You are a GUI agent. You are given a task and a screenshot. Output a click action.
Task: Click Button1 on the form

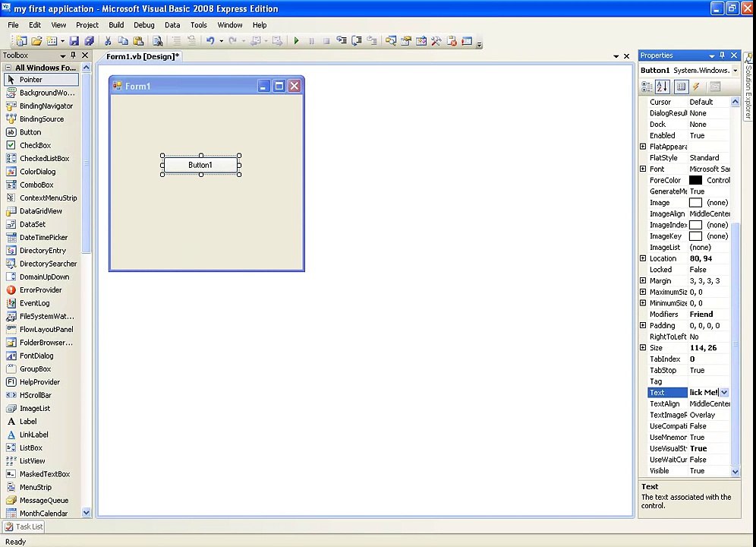[x=200, y=165]
